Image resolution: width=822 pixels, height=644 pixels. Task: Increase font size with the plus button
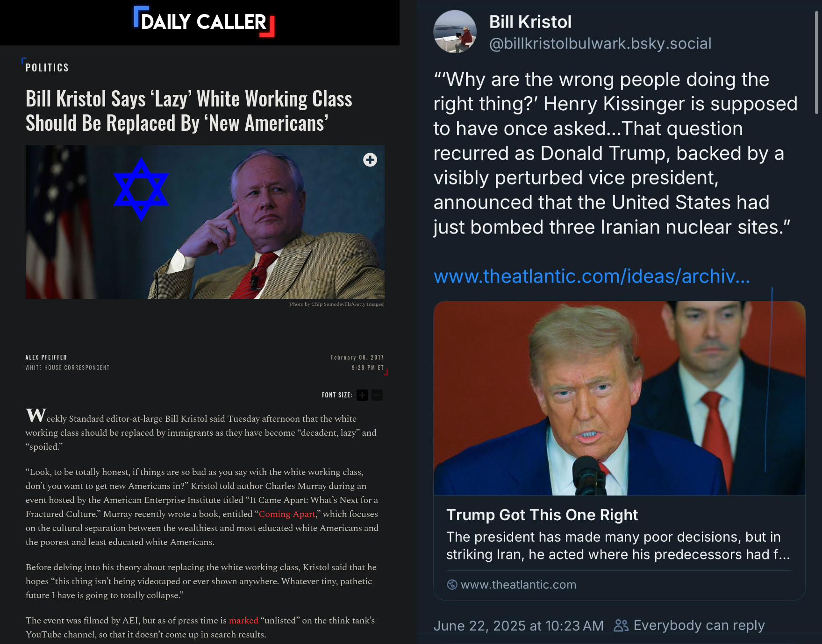pos(362,395)
